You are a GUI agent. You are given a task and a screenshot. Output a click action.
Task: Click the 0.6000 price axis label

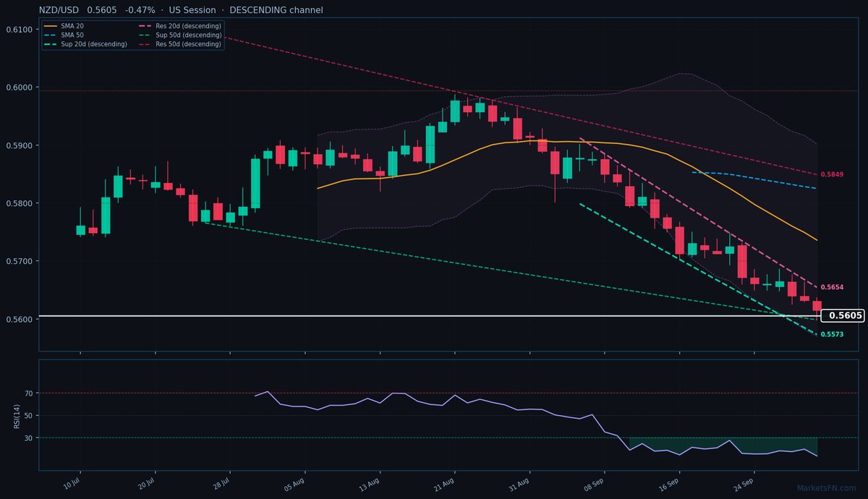click(19, 88)
